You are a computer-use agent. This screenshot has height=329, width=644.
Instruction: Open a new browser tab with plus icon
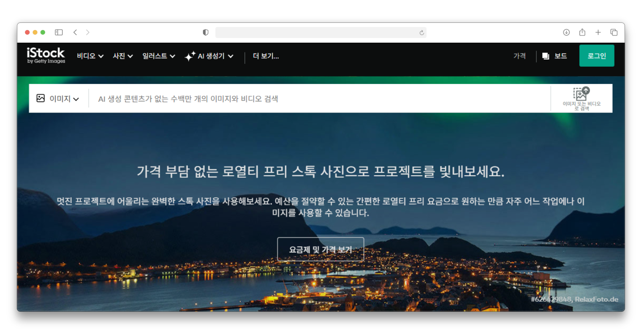pos(598,32)
